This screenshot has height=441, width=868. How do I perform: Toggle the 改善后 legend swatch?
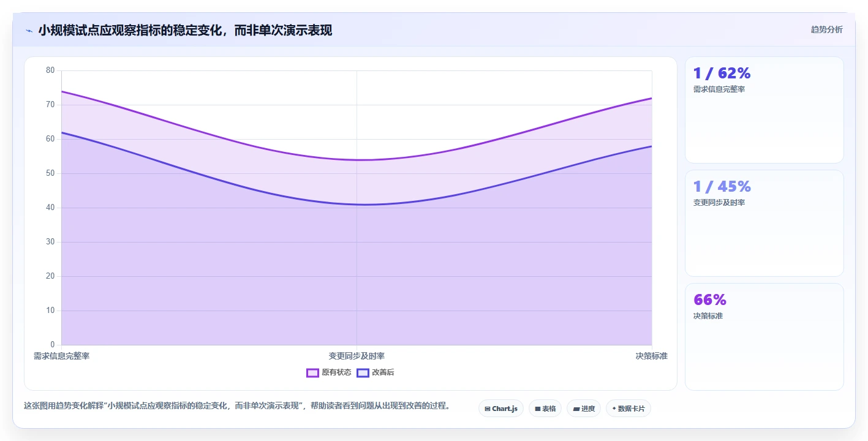pyautogui.click(x=363, y=372)
